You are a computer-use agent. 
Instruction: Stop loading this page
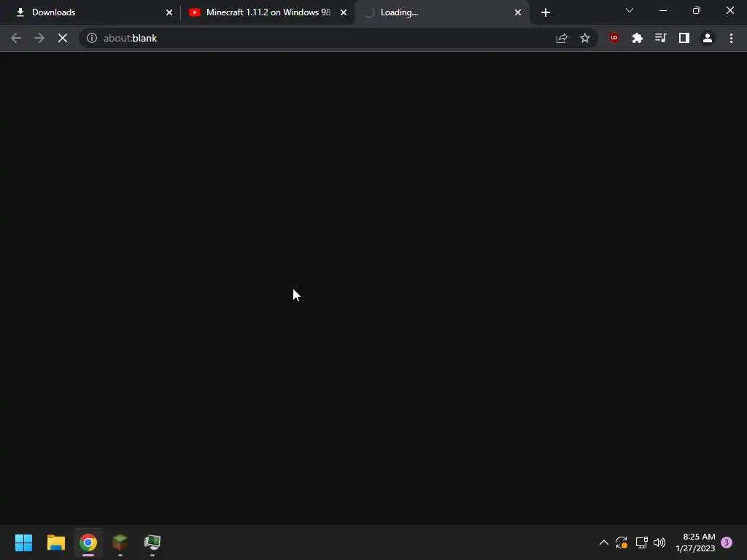tap(63, 38)
